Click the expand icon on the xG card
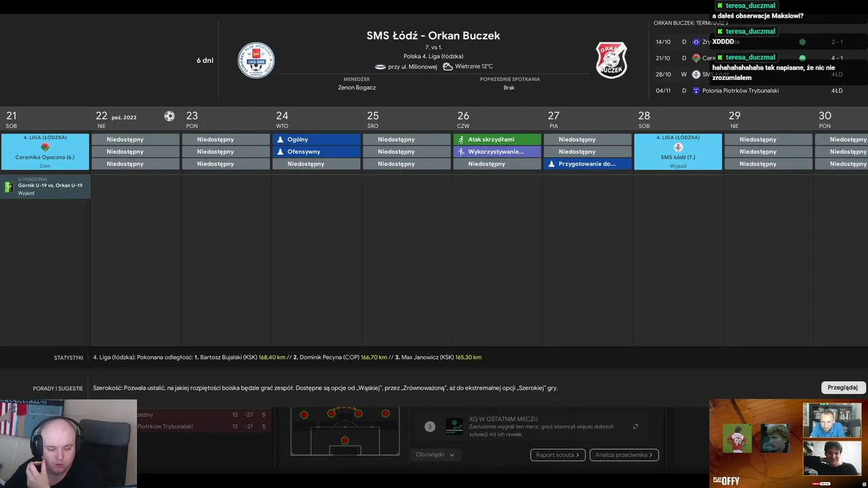The image size is (868, 488). (635, 427)
